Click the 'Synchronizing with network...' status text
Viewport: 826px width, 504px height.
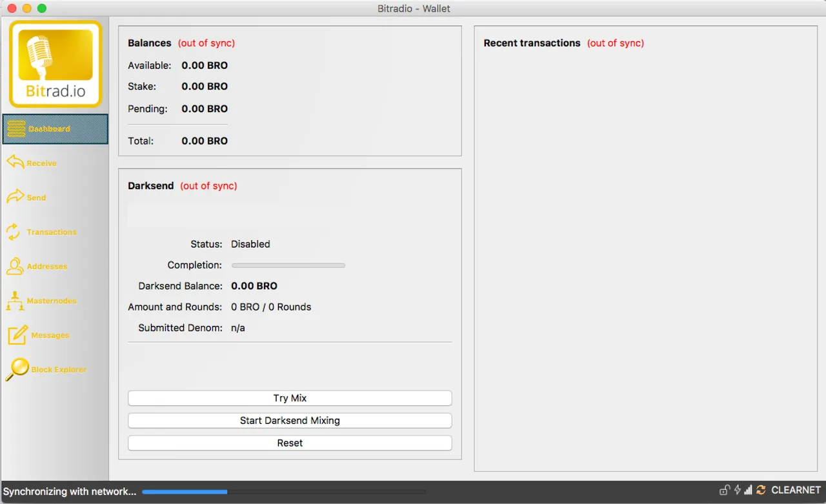70,492
